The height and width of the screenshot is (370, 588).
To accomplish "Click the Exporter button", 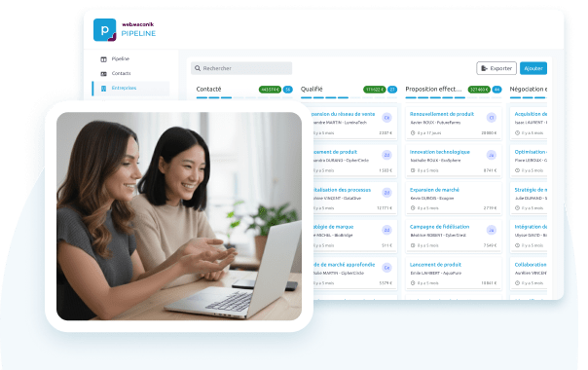I will pos(496,68).
